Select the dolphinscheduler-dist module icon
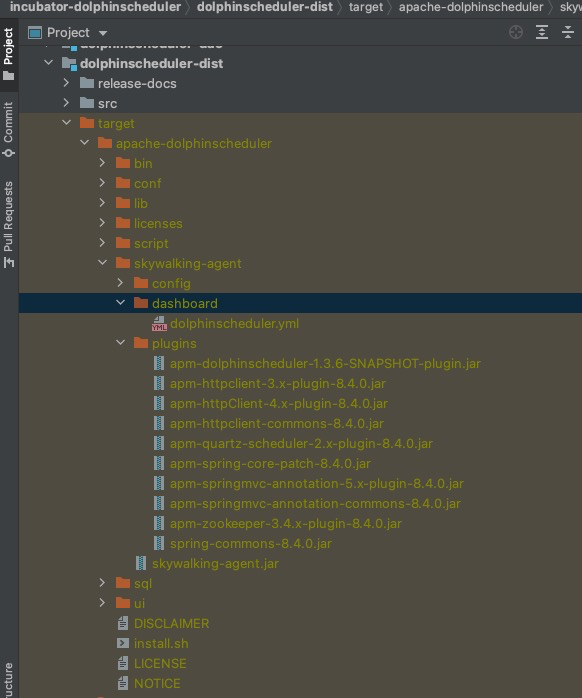Viewport: 582px width, 698px height. click(x=69, y=64)
